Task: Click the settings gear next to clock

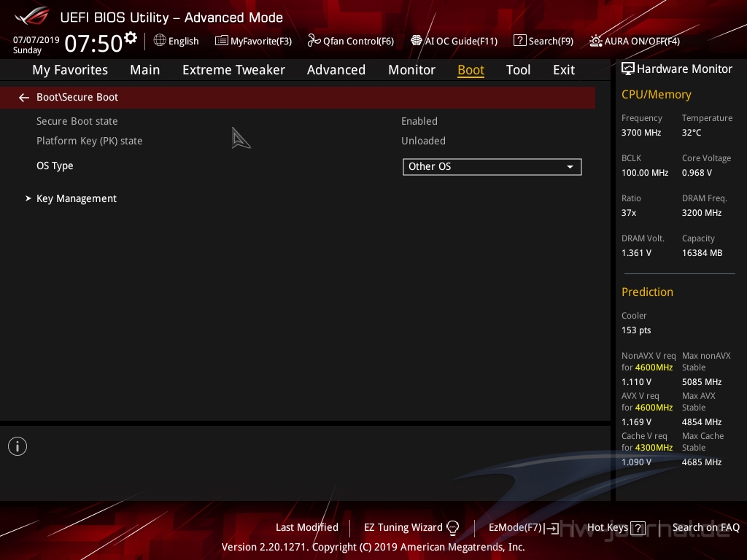Action: (x=131, y=38)
